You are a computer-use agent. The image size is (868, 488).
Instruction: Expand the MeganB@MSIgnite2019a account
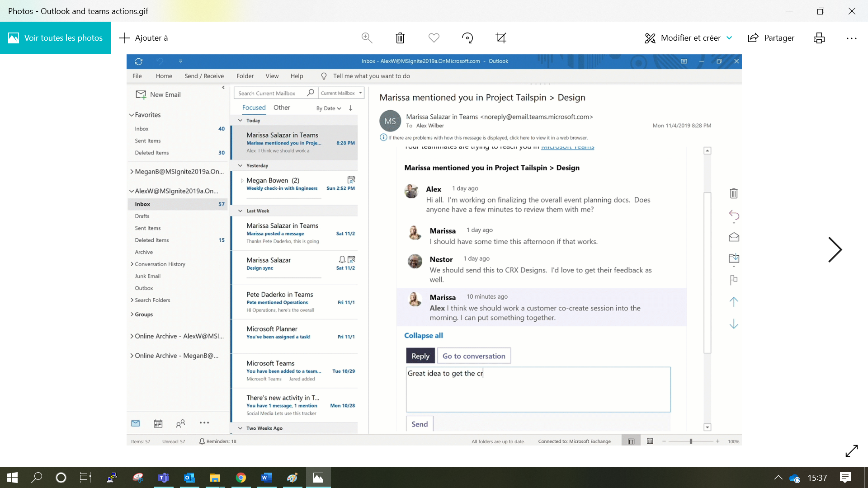(x=132, y=171)
